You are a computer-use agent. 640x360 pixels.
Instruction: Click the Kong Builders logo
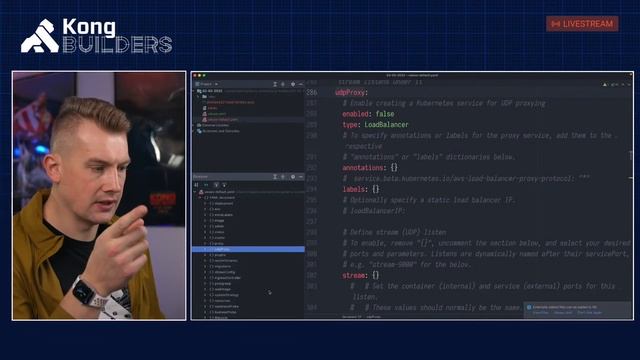97,36
